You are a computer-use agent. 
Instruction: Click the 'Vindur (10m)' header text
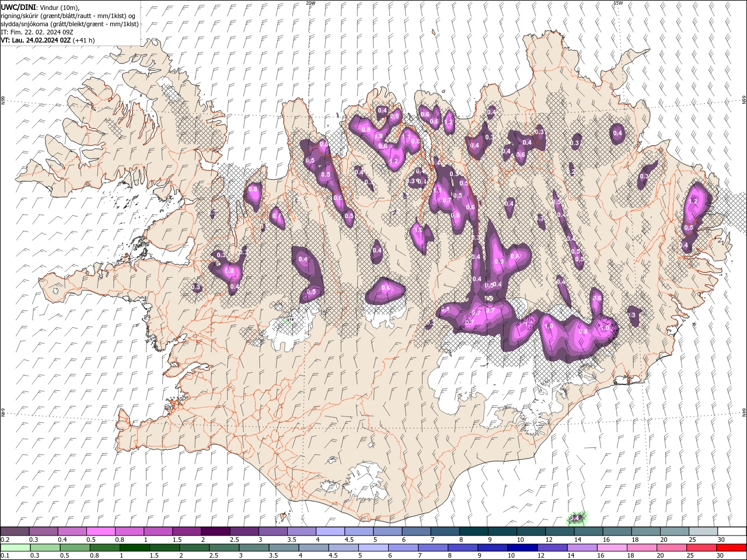pos(59,7)
